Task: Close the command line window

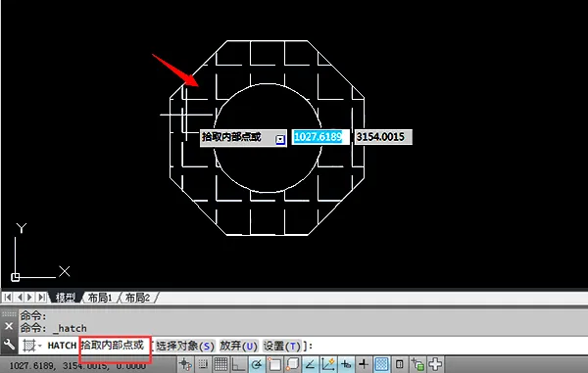Action: tap(9, 326)
